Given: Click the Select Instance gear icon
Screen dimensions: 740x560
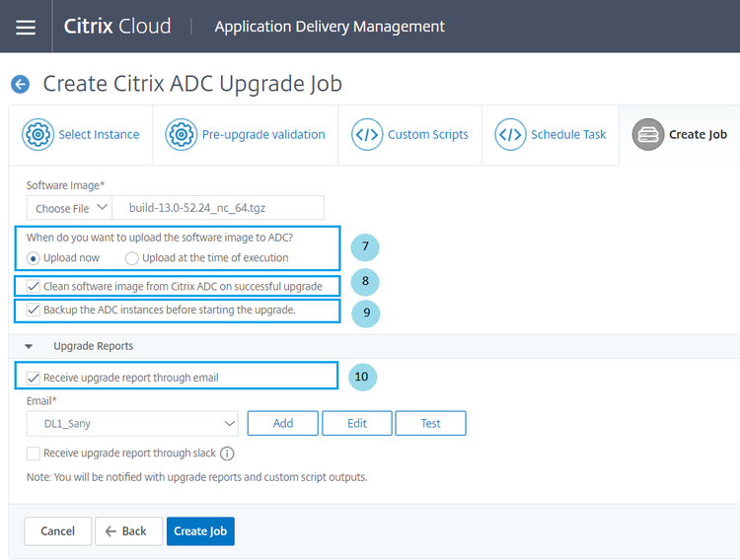Looking at the screenshot, I should (37, 134).
